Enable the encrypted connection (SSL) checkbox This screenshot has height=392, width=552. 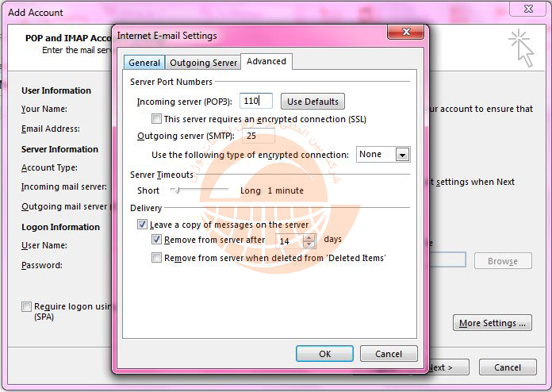[x=157, y=119]
